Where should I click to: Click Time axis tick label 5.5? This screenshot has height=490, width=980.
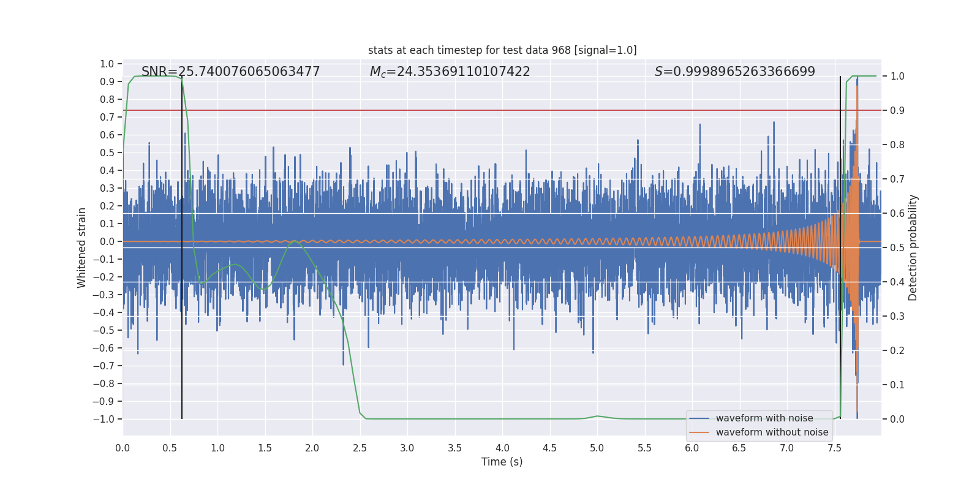pyautogui.click(x=645, y=448)
